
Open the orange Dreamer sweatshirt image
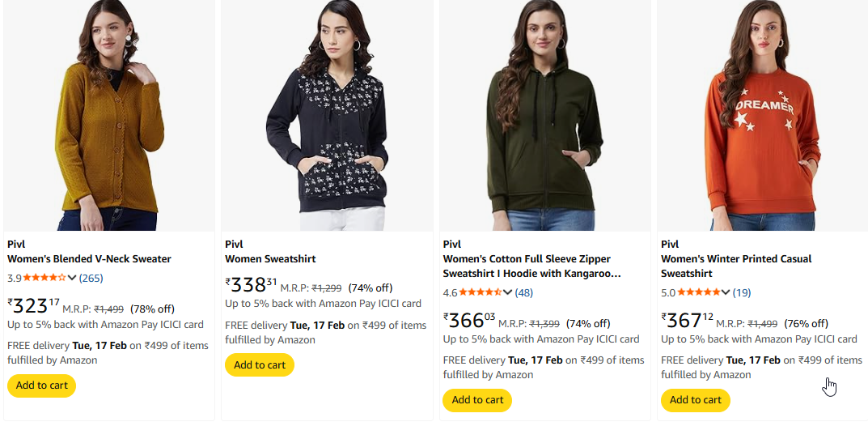[762, 115]
